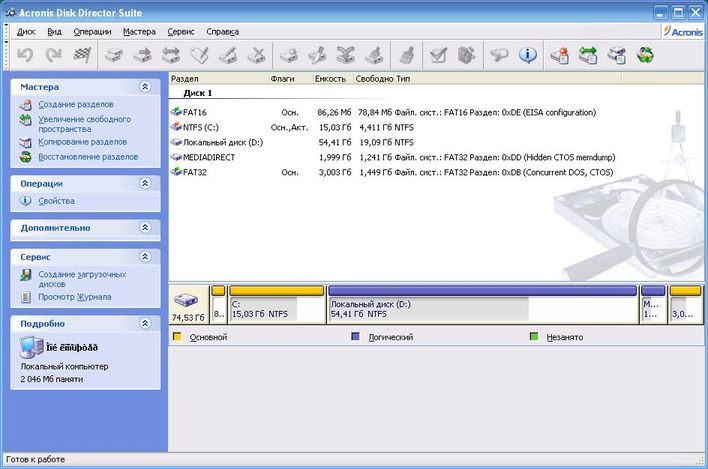Click the yellow Основной legend swatch
This screenshot has height=469, width=708.
click(177, 337)
